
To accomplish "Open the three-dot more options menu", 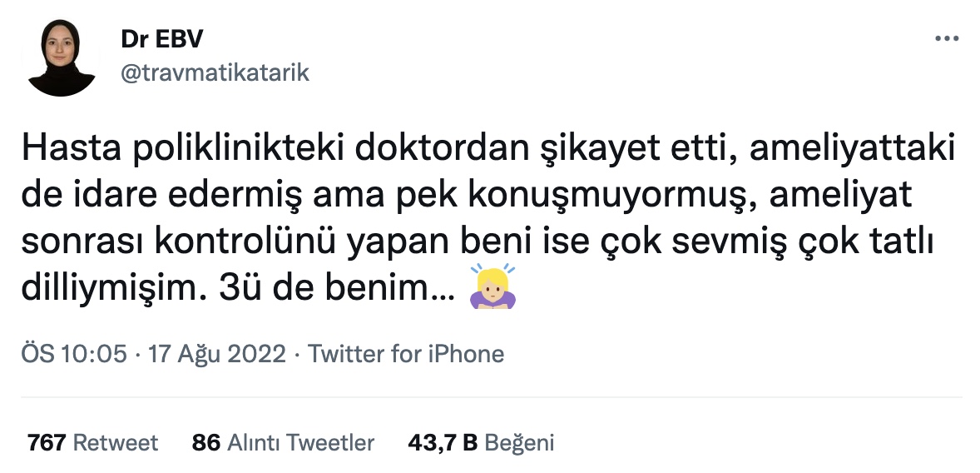I will coord(946,39).
